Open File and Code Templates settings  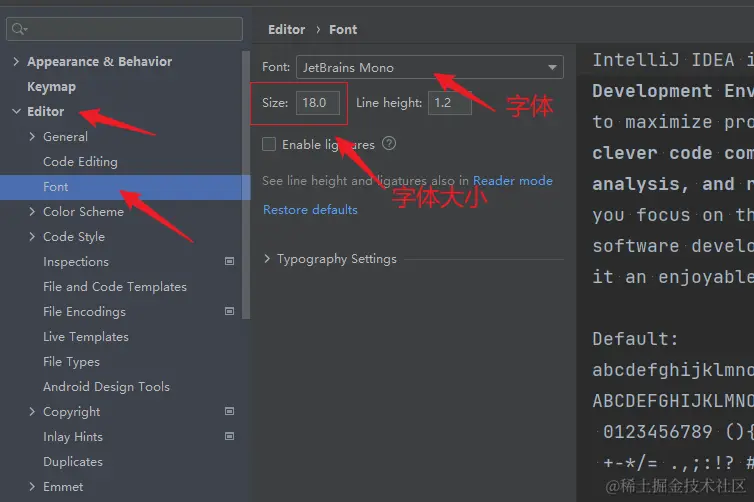115,287
